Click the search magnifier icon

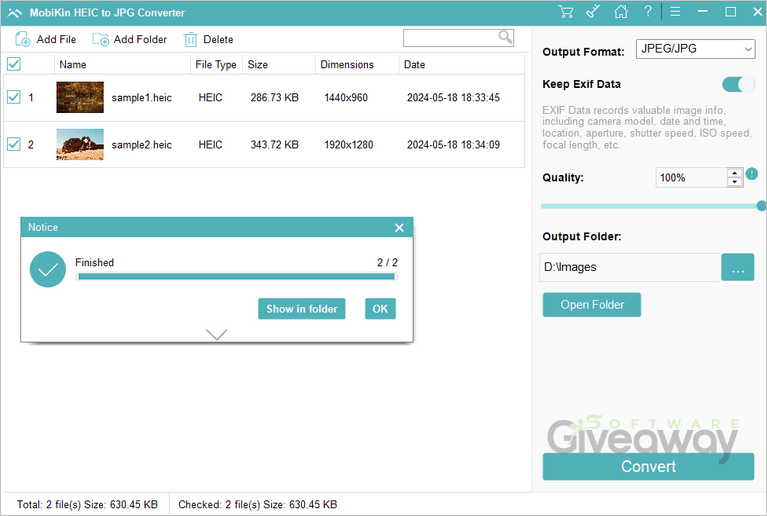click(x=505, y=37)
